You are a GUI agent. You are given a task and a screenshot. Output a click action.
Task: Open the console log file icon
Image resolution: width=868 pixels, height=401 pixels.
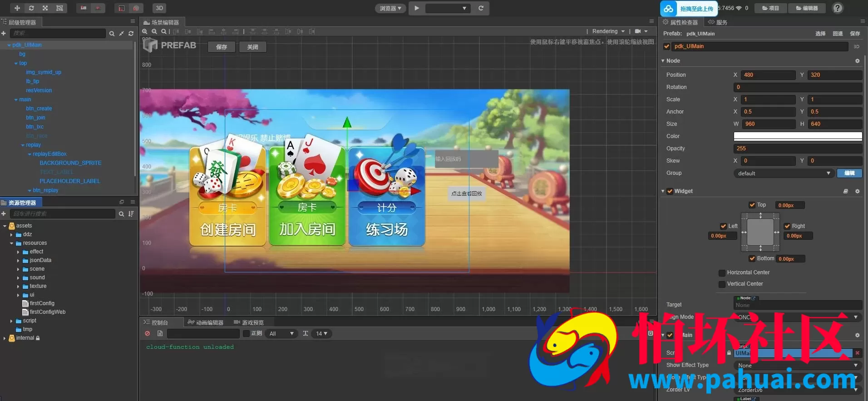[x=160, y=334]
